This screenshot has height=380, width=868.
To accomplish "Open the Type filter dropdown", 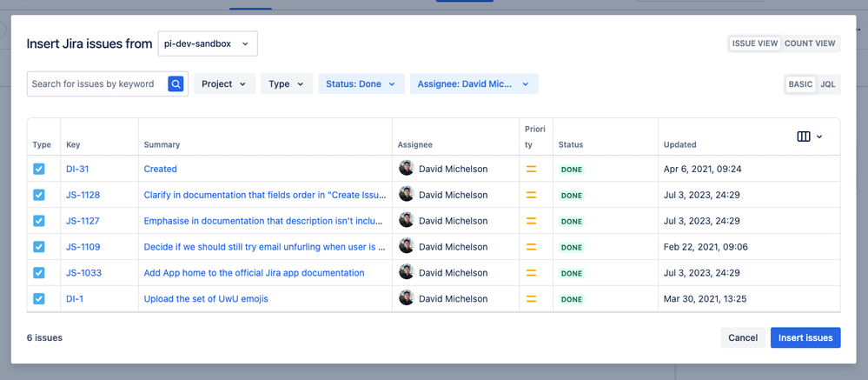I will click(287, 84).
